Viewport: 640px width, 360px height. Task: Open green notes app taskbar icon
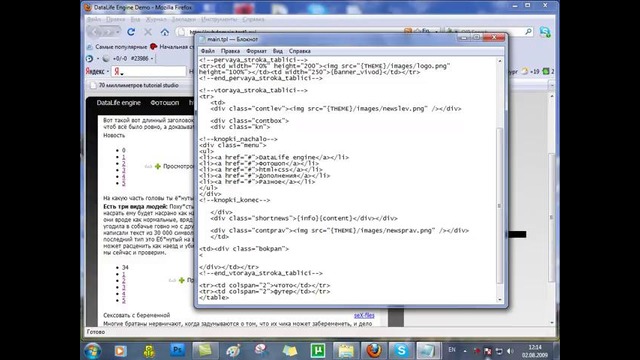coord(205,351)
